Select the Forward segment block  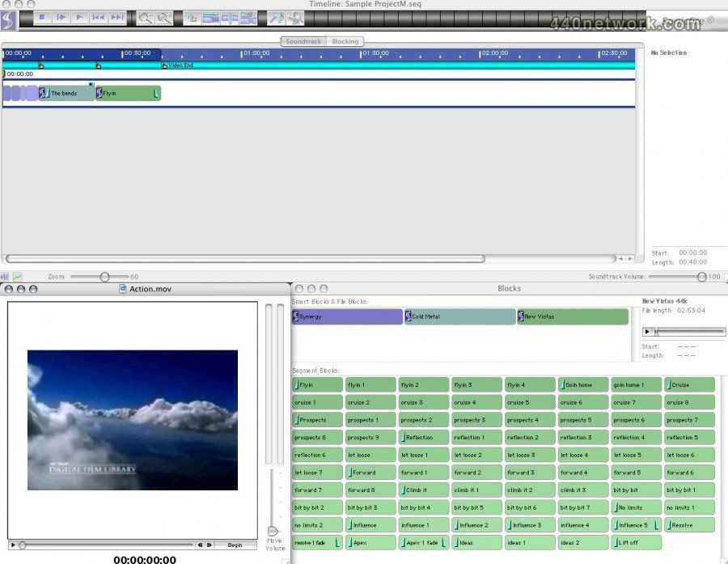click(x=370, y=473)
